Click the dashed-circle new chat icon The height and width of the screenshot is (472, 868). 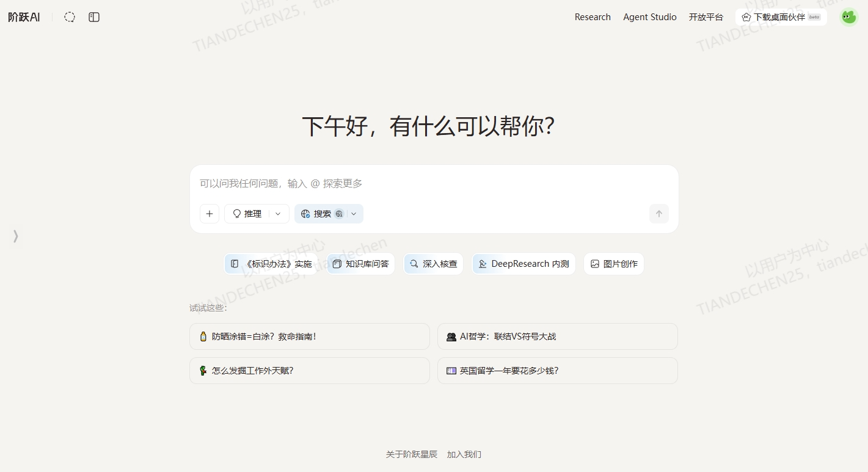pos(70,17)
